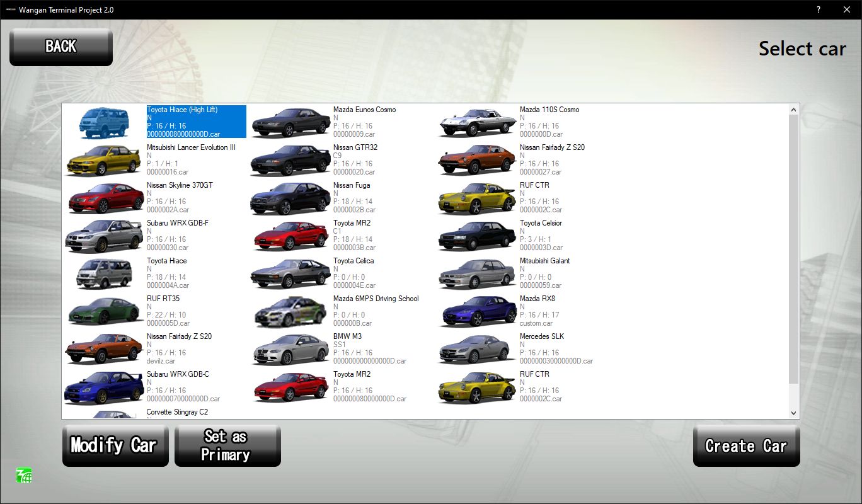Choose the dark Mazda Eunos Cosmo thumbnail
The width and height of the screenshot is (862, 504).
(x=290, y=122)
